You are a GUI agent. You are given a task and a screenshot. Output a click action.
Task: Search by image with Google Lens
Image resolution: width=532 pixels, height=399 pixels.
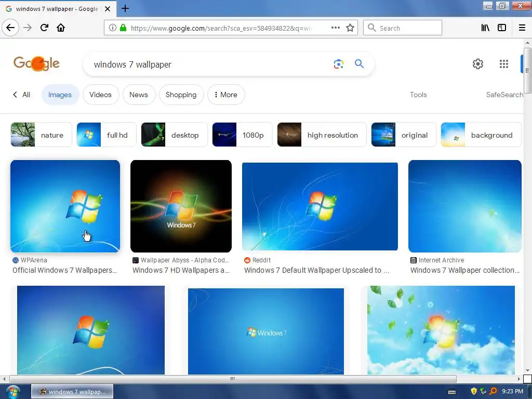pos(338,64)
